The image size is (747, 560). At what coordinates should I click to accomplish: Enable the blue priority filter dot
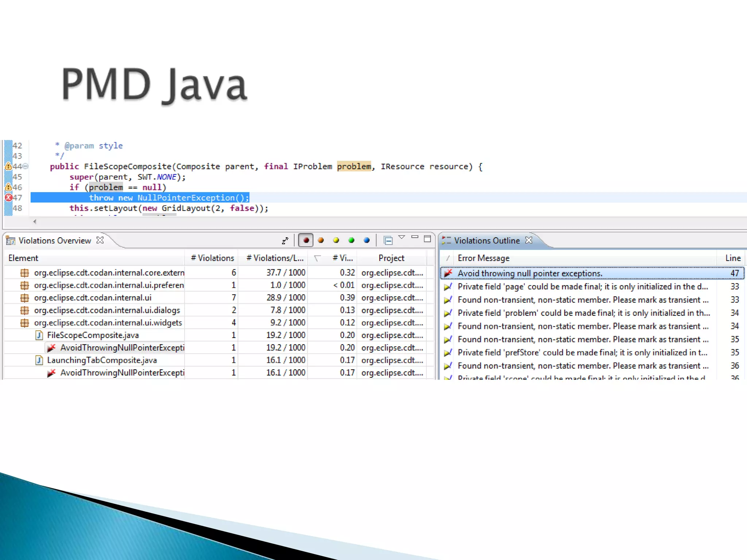click(367, 240)
